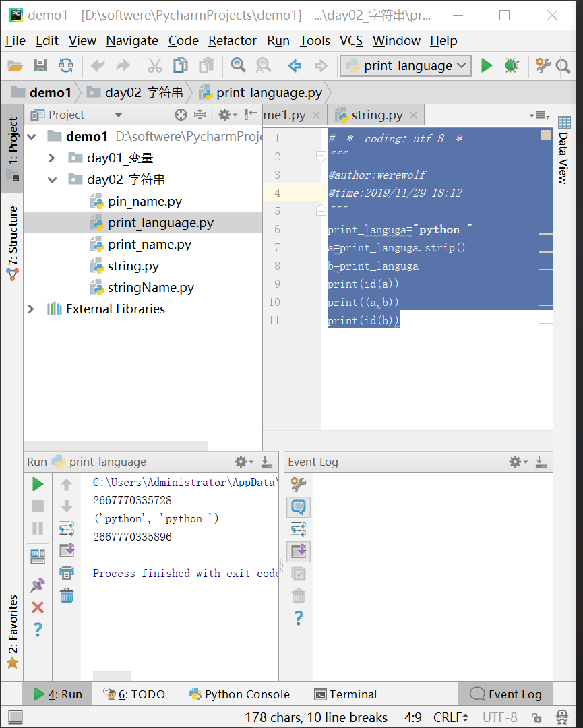Screen dimensions: 583x728
Task: Expand External Libraries node
Action: (x=31, y=309)
